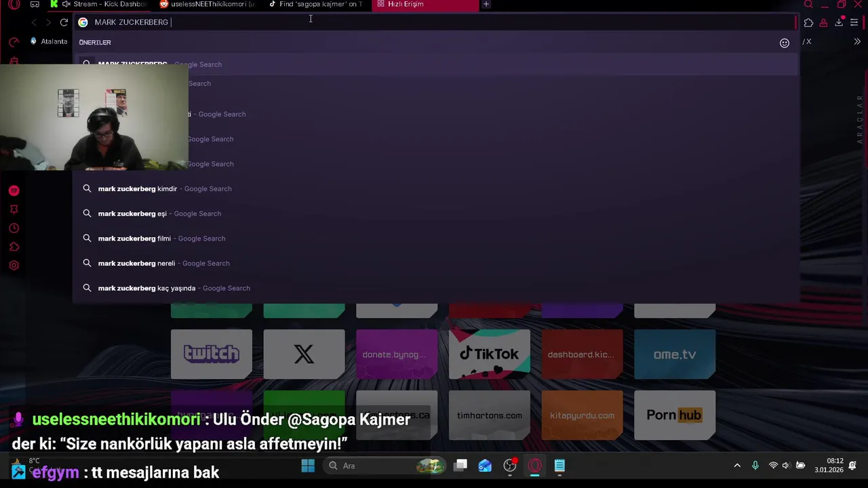This screenshot has height=488, width=868.
Task: Switch to the Find 'sagopa kajmer' TikTok tab
Action: coord(315,4)
